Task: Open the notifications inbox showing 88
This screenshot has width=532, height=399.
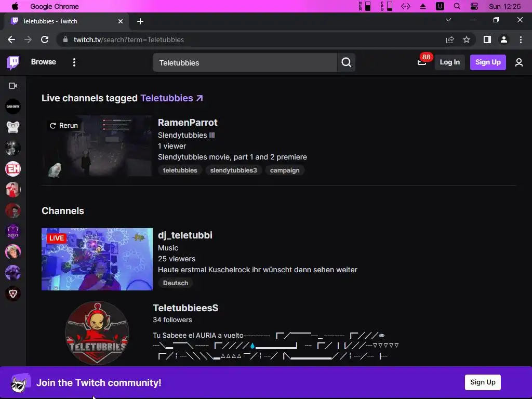Action: pos(422,62)
